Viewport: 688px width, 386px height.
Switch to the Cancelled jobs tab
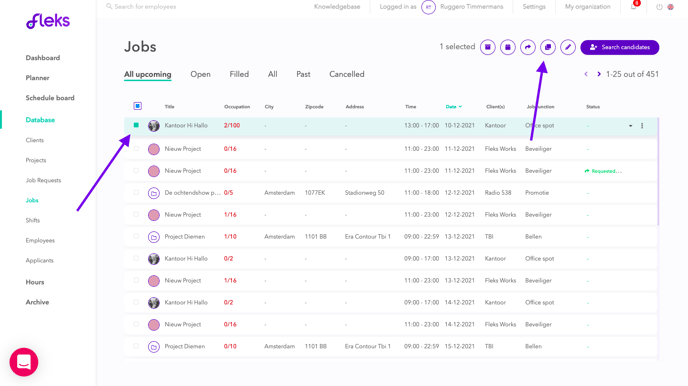[x=347, y=74]
